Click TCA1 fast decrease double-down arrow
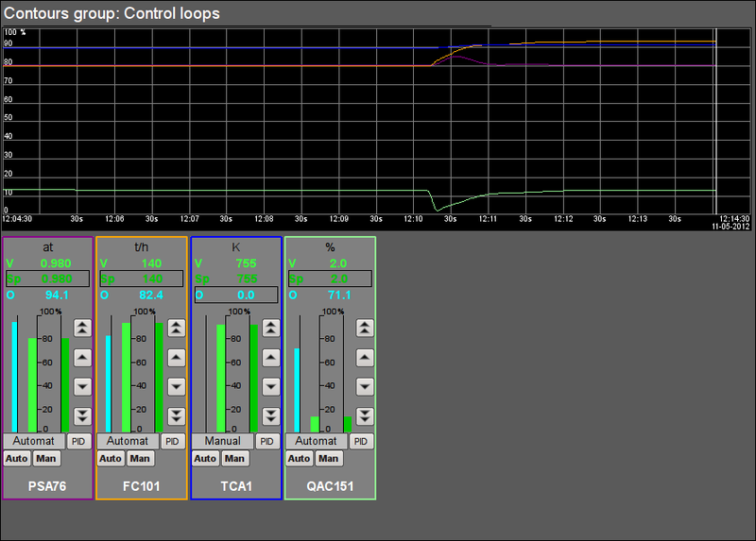756x541 pixels. (x=271, y=415)
